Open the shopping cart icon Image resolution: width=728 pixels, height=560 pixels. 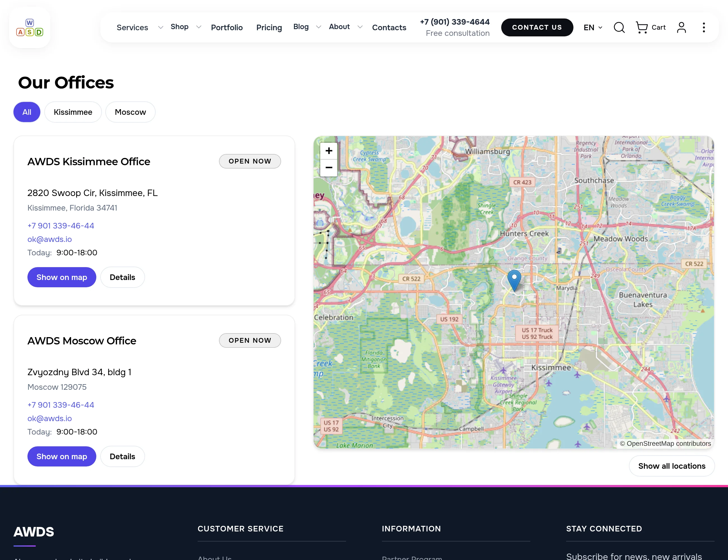642,27
